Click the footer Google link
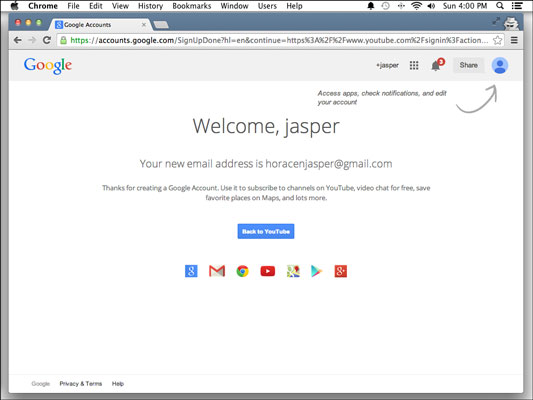The height and width of the screenshot is (400, 533). click(40, 383)
